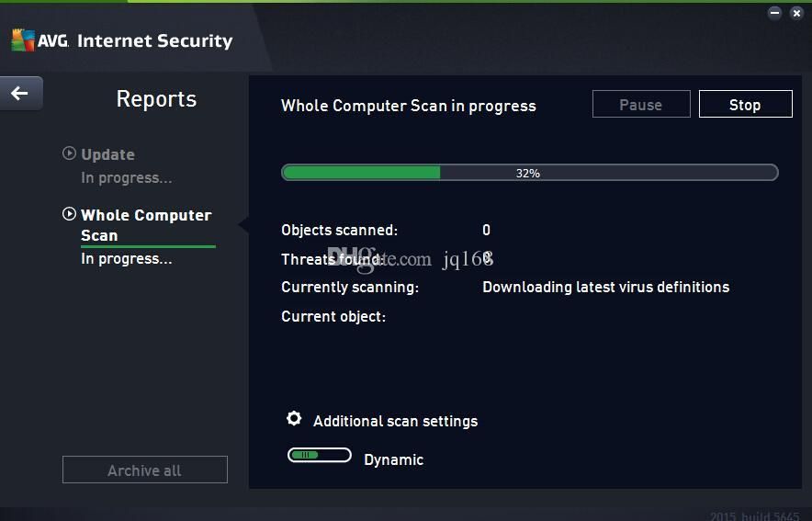Screen dimensions: 812x521
Task: Click the 32% scan progress bar
Action: (529, 173)
